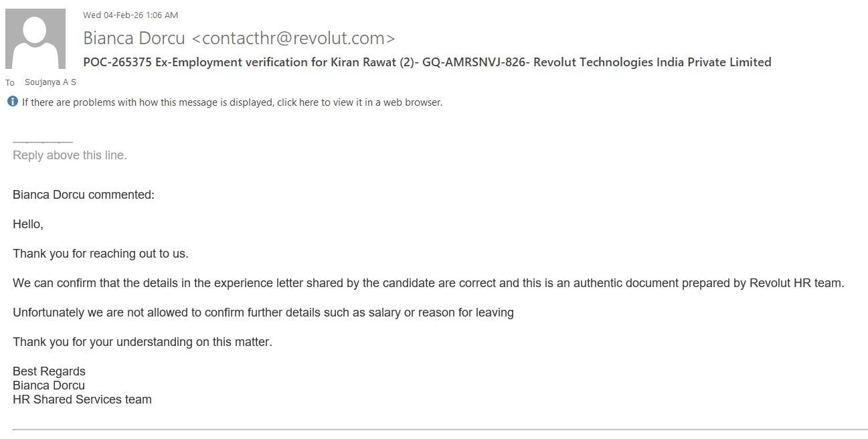This screenshot has width=868, height=439.
Task: Click the contacthr@revolut.com email address
Action: (293, 38)
